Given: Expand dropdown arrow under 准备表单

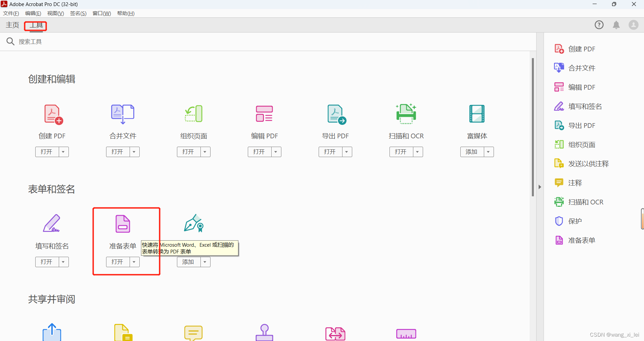Looking at the screenshot, I should 134,262.
